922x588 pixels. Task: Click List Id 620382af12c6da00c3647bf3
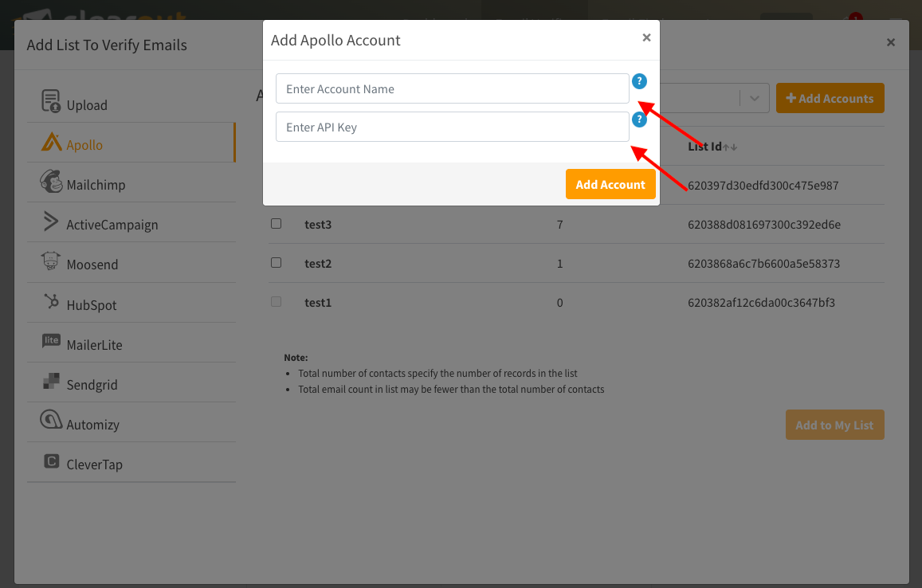coord(762,303)
